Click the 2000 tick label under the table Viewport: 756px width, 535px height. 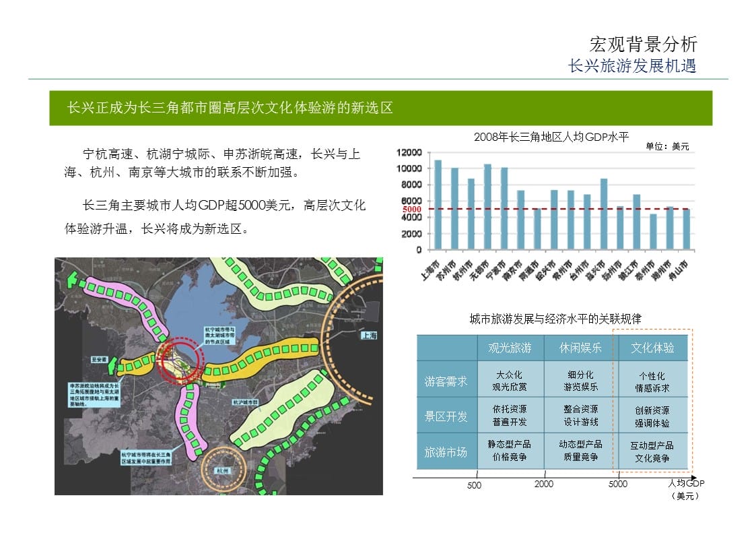pyautogui.click(x=543, y=484)
